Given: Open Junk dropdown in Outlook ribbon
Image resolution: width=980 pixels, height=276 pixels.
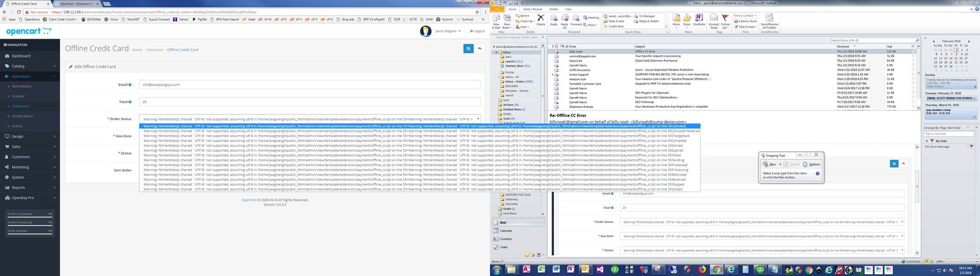Looking at the screenshot, I should (x=523, y=26).
